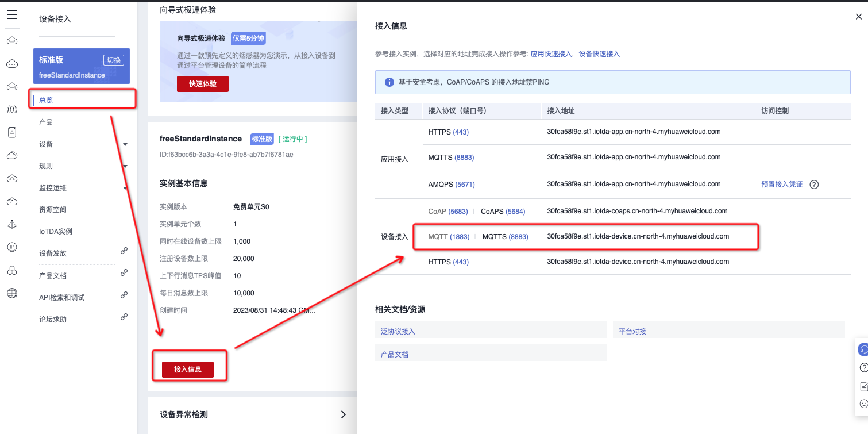Click the 访问控制 column header
The width and height of the screenshot is (868, 434).
(775, 111)
